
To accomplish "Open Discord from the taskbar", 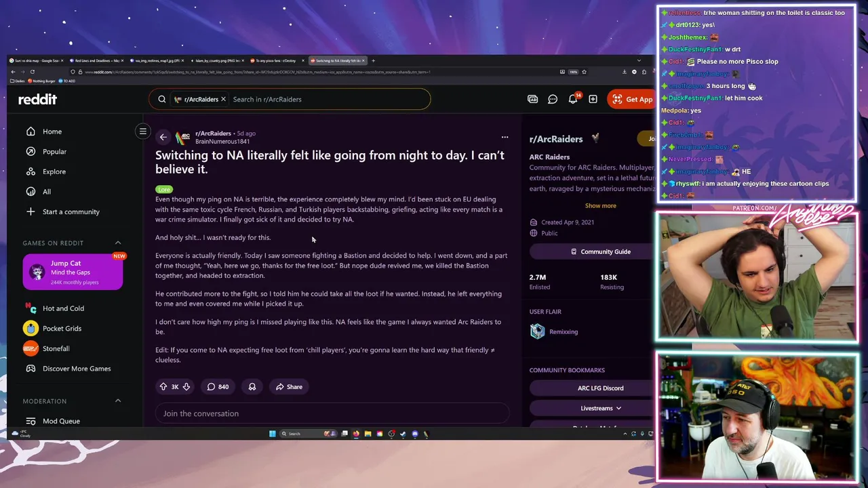I will point(415,434).
